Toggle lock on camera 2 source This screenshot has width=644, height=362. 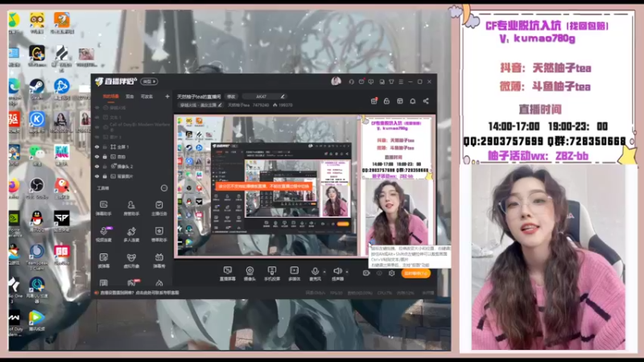point(105,167)
